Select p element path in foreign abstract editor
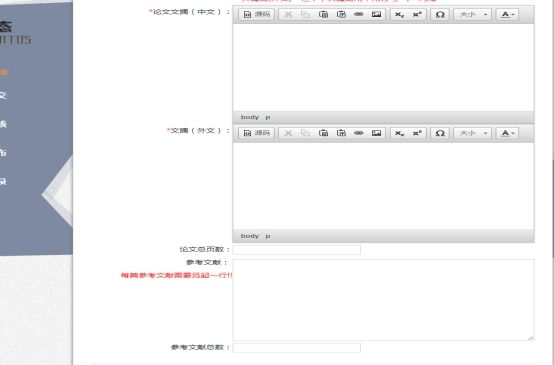 [x=268, y=236]
